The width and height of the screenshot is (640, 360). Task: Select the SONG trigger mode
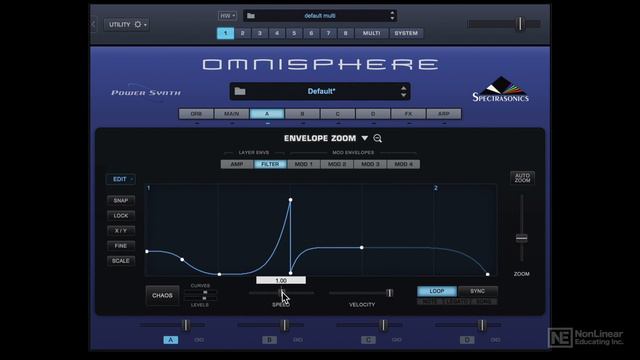(484, 302)
